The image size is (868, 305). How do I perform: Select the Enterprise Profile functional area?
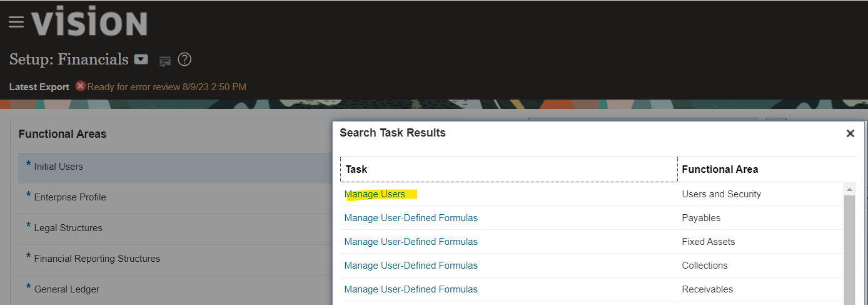coord(175,197)
